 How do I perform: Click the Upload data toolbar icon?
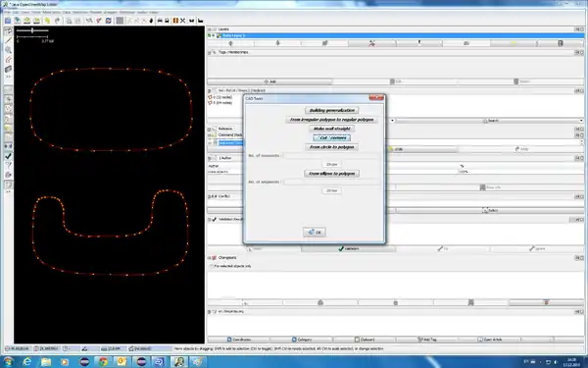tap(27, 21)
